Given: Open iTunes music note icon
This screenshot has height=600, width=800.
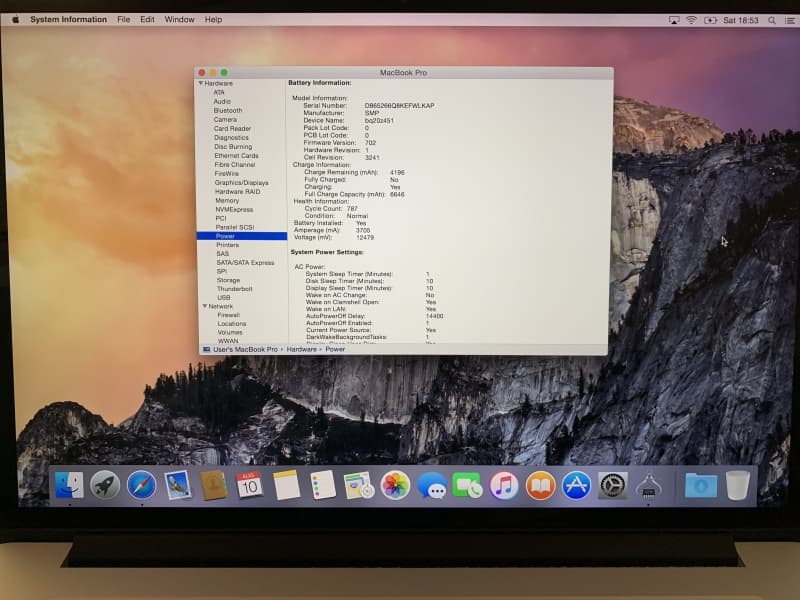Looking at the screenshot, I should [504, 485].
